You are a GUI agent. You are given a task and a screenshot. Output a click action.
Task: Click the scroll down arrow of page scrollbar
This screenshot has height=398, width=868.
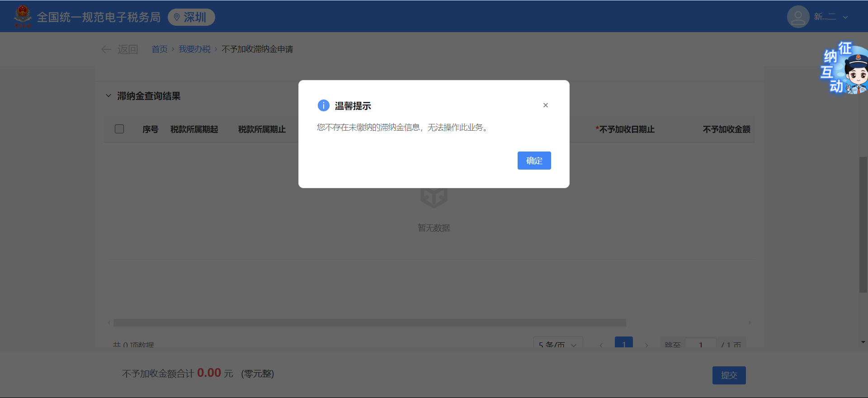(x=863, y=342)
